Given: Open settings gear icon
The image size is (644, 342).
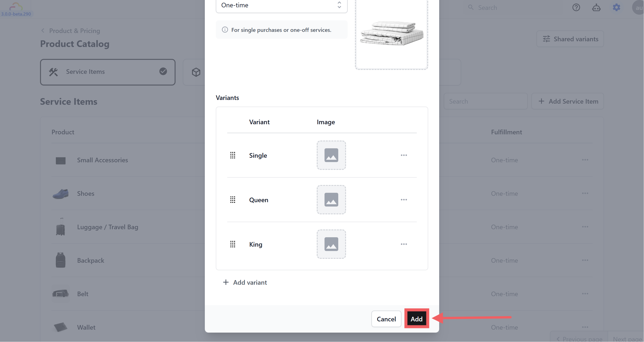Looking at the screenshot, I should [617, 8].
